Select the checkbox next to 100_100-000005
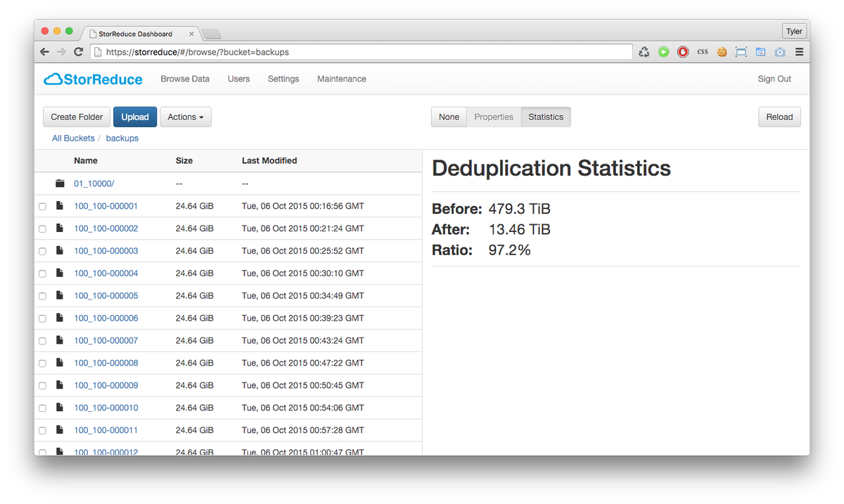844x504 pixels. click(x=42, y=295)
